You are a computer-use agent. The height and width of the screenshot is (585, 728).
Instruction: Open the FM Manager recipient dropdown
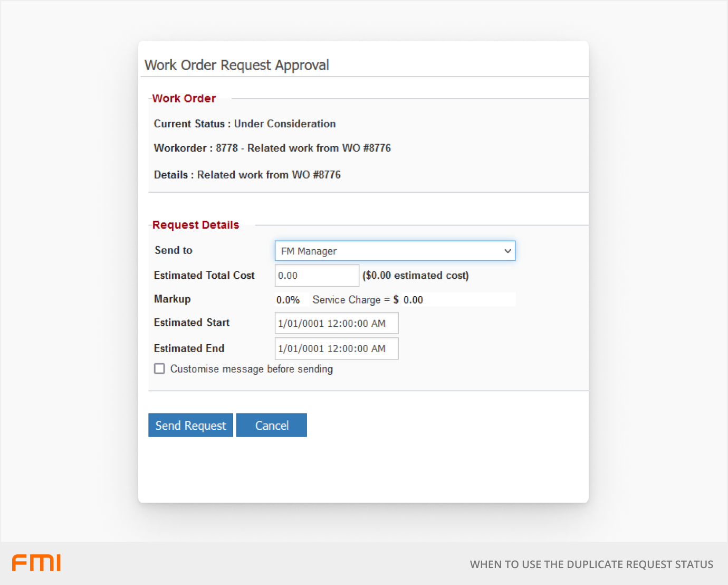394,251
